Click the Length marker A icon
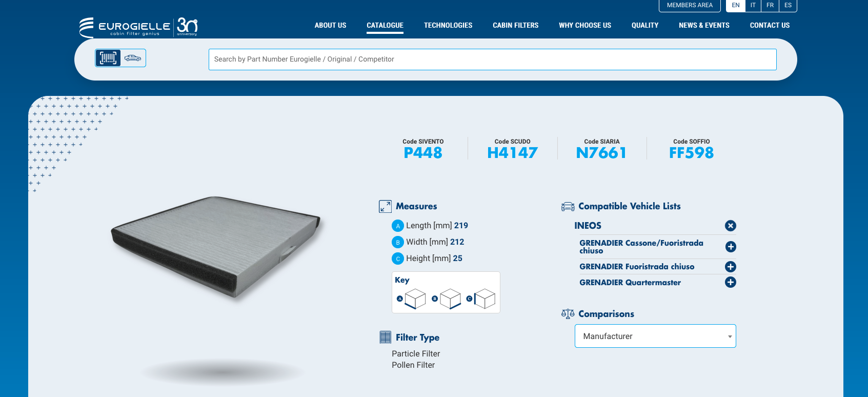This screenshot has height=397, width=868. coord(397,226)
